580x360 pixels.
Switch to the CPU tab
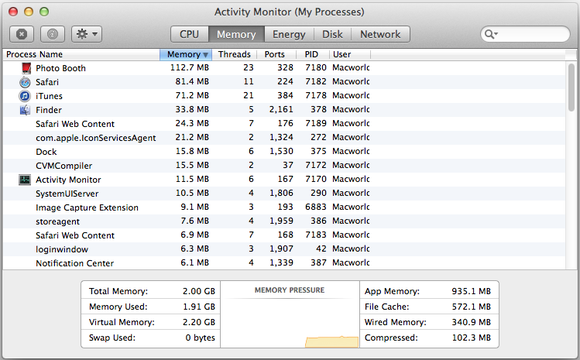pyautogui.click(x=189, y=34)
